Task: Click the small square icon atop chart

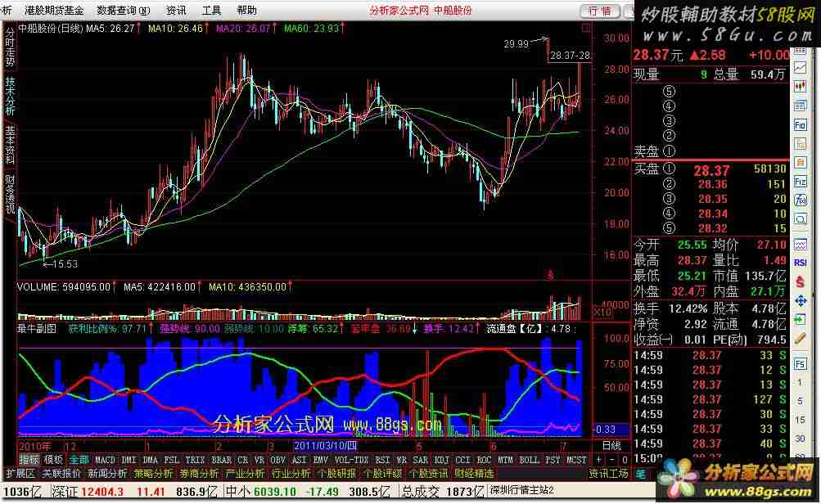Action: click(586, 29)
